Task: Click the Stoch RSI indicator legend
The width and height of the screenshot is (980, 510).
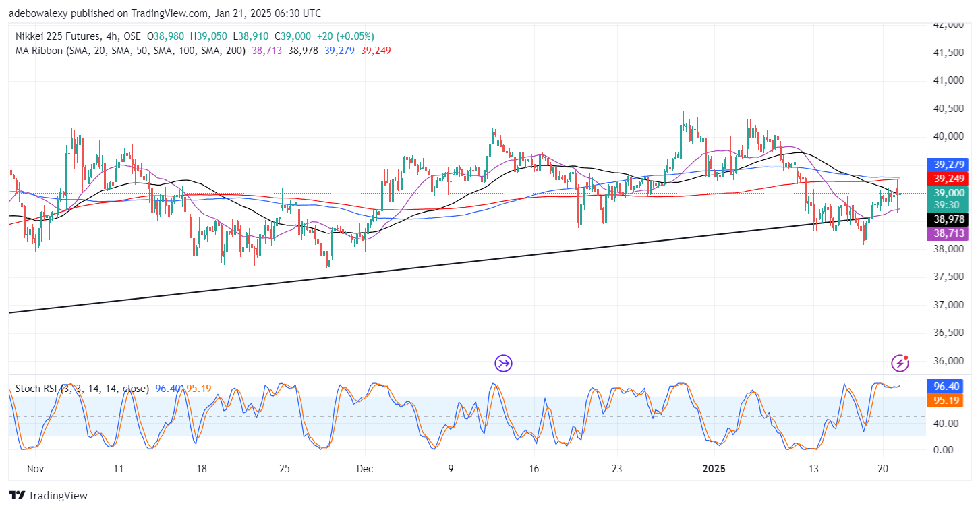Action: tap(82, 389)
